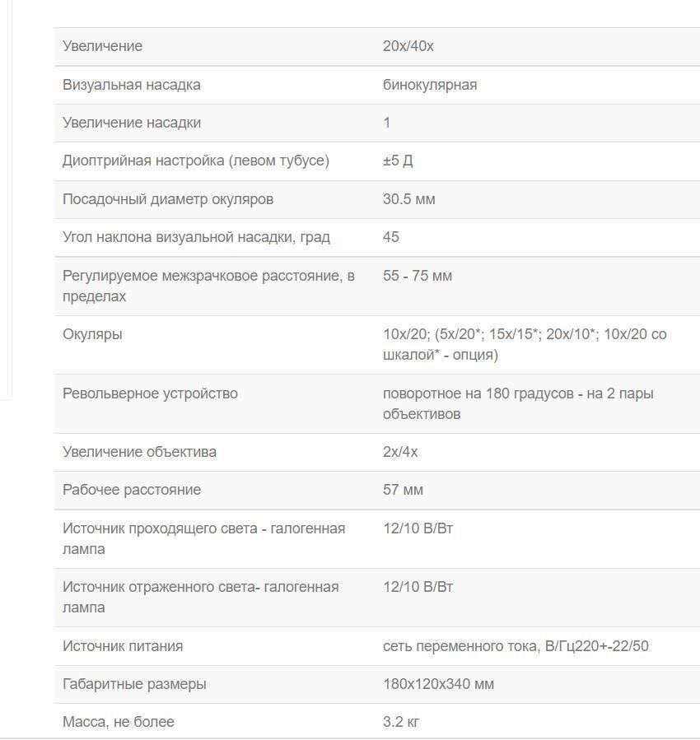
Task: Click the "бинокулярная" value cell
Action: (429, 85)
